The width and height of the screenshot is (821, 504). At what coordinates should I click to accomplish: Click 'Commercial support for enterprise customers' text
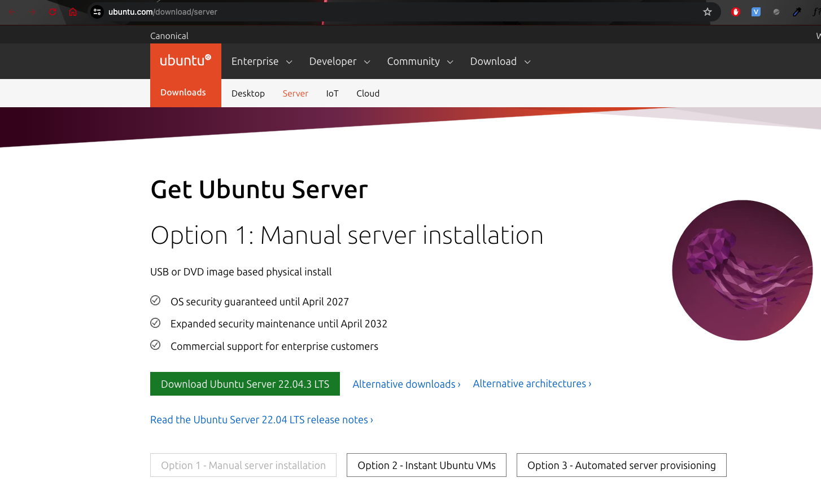[x=274, y=347]
